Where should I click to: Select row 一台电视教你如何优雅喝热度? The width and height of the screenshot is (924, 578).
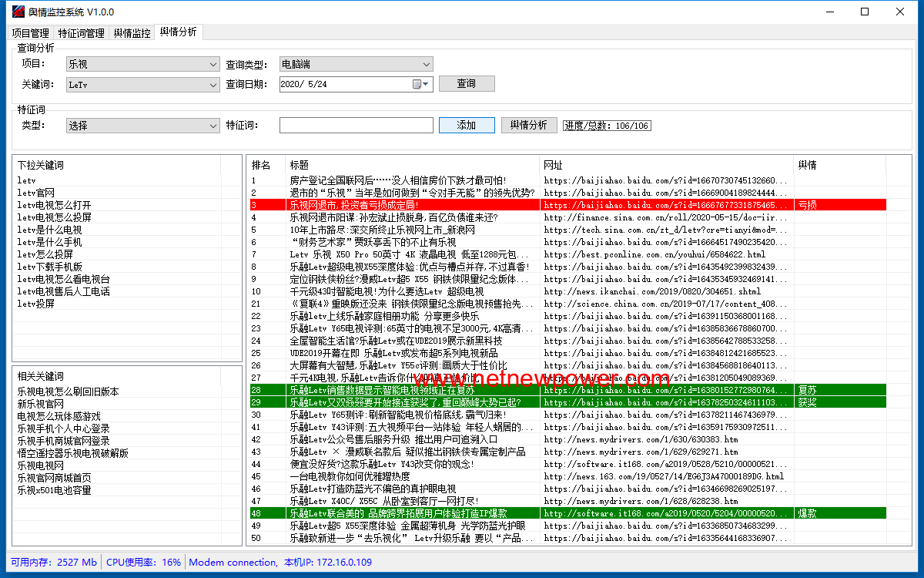pyautogui.click(x=567, y=476)
